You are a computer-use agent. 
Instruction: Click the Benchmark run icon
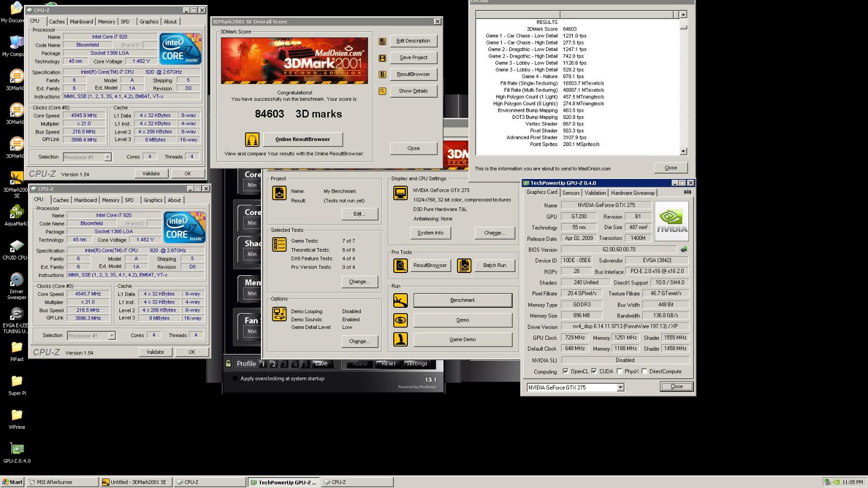tap(400, 300)
